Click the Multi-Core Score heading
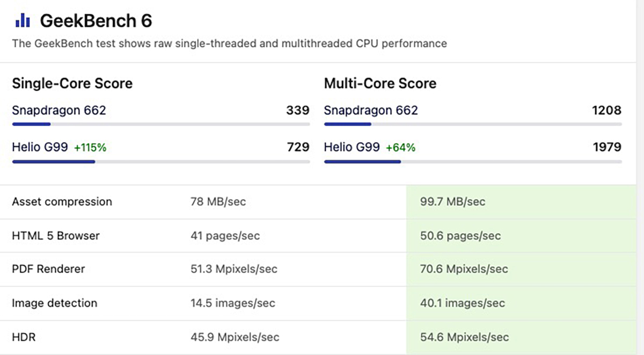Screen dimensions: 644x355 click(x=380, y=84)
